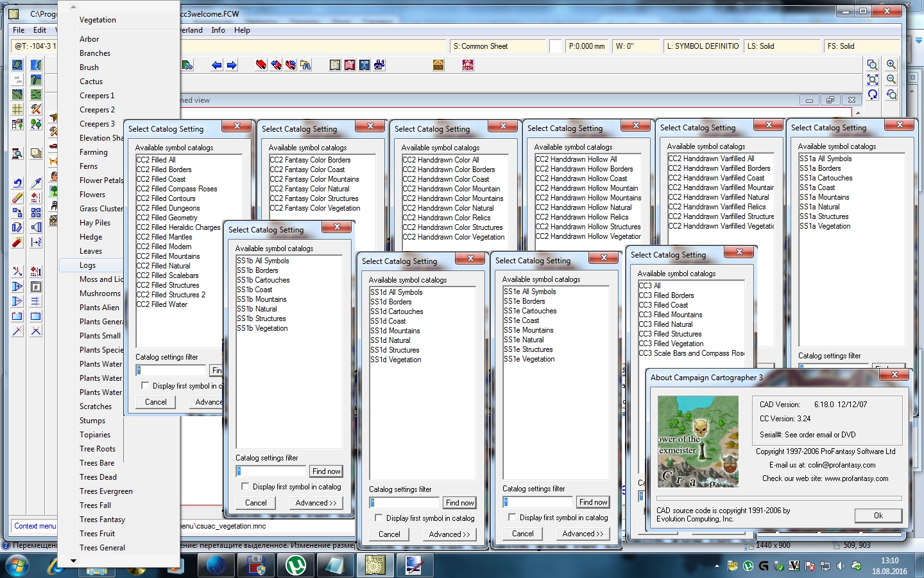Open the Help menu
This screenshot has width=924, height=578.
pyautogui.click(x=242, y=30)
